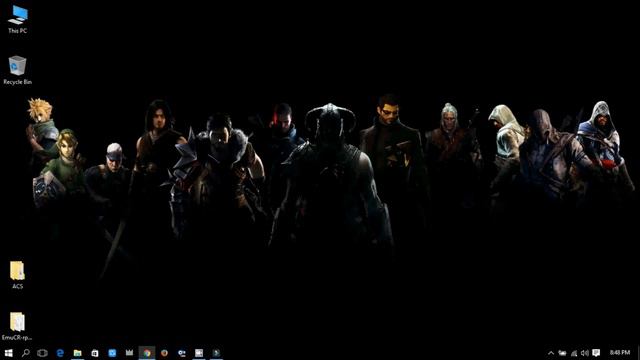Launch Firefox from taskbar
This screenshot has height=360, width=640.
coord(164,353)
